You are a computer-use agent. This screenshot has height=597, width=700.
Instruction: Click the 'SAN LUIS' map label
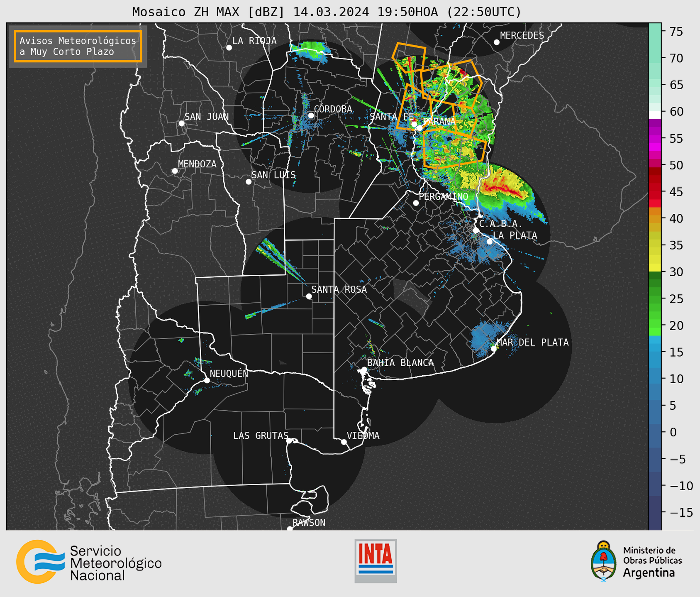point(273,175)
